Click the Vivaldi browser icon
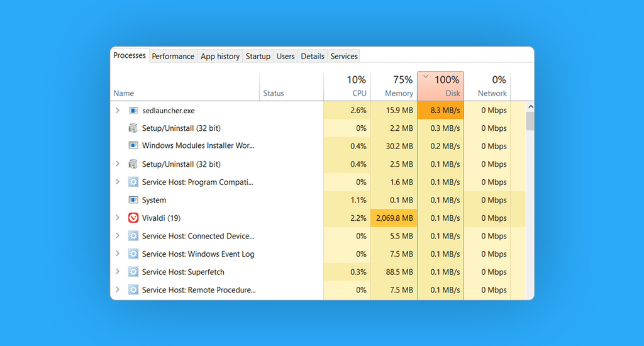The height and width of the screenshot is (346, 644). pos(133,218)
